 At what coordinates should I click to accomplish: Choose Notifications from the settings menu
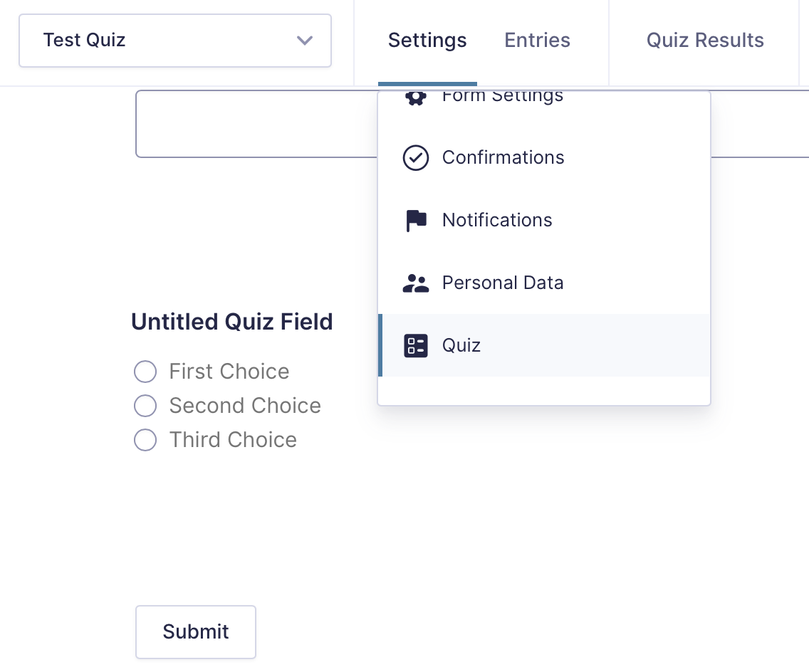point(497,221)
